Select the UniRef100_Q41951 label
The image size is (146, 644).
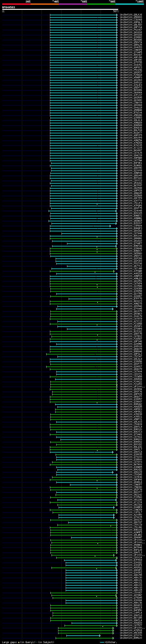131,281
